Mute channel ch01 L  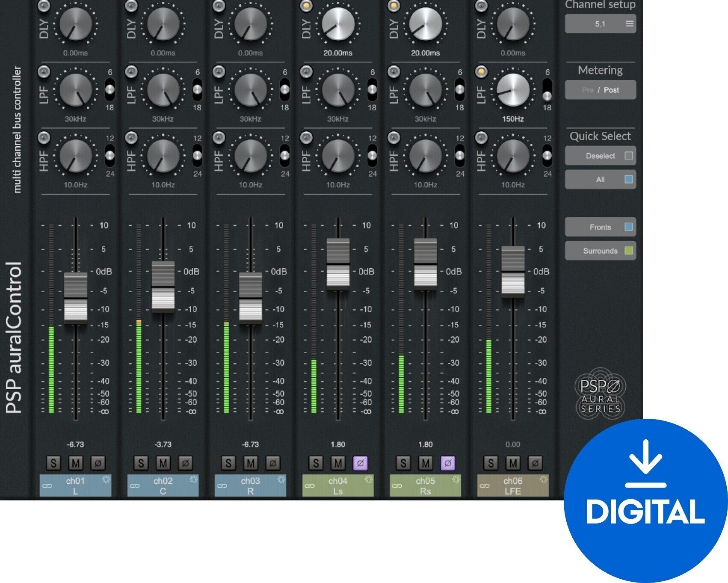[x=76, y=463]
